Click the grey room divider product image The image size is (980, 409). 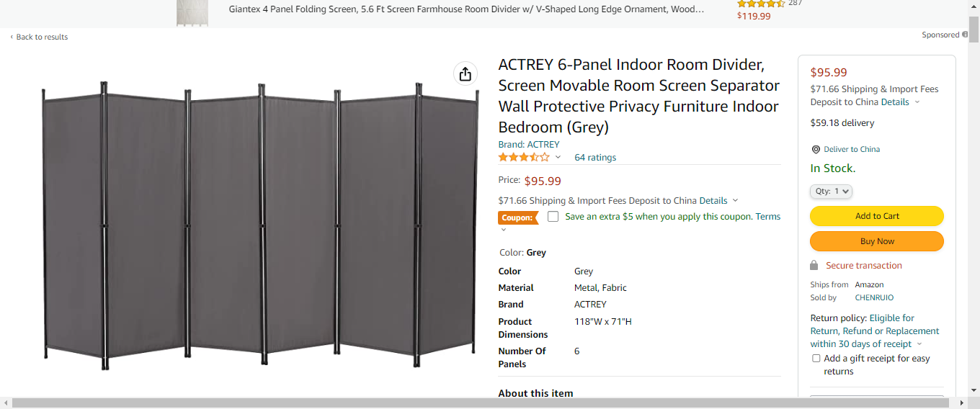260,225
